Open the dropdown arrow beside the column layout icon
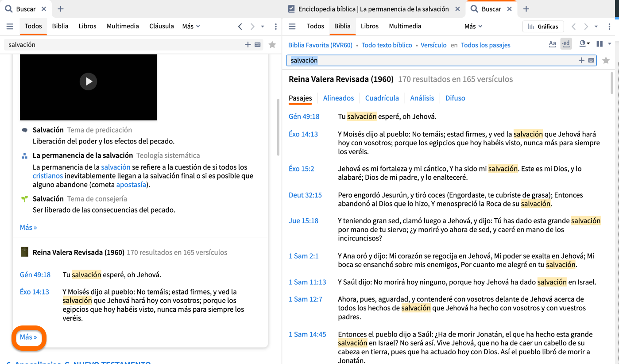 click(610, 43)
